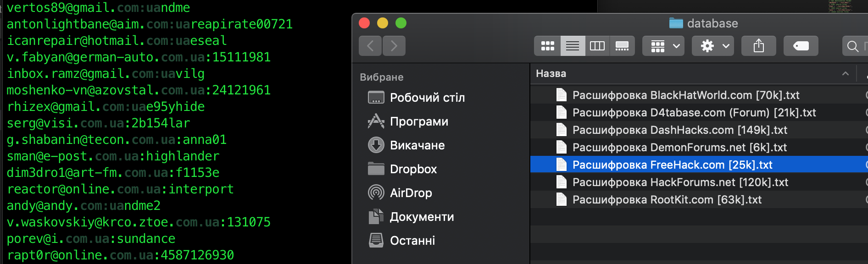Select the BlackHatWorld.com [70k].txt file

point(699,95)
